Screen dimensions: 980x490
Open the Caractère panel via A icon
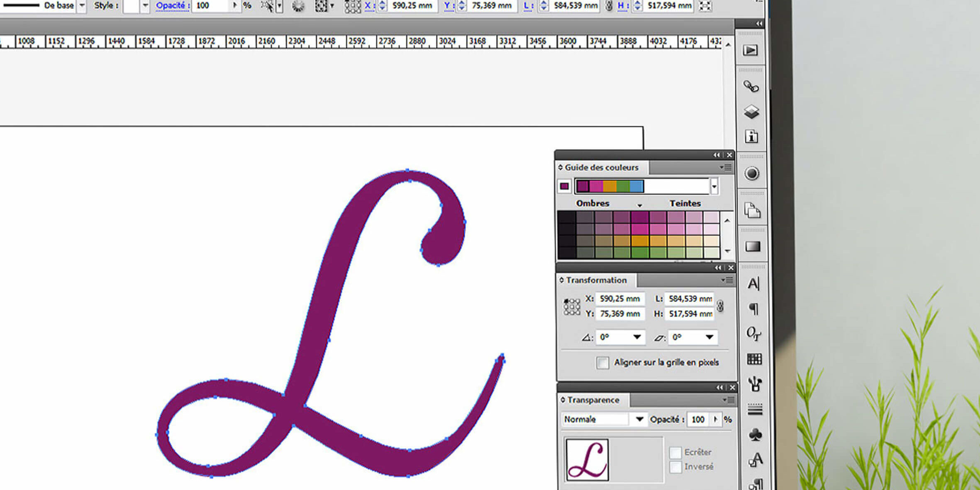coord(754,283)
